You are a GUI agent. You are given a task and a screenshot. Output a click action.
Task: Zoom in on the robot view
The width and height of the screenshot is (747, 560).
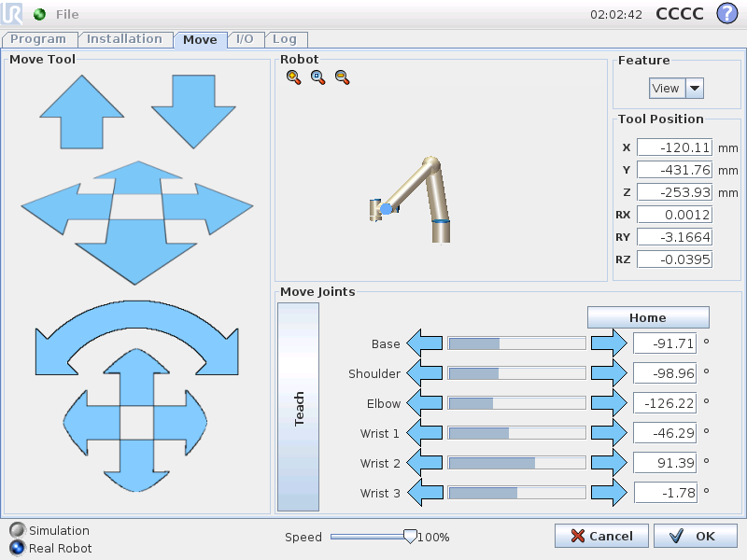coord(294,78)
